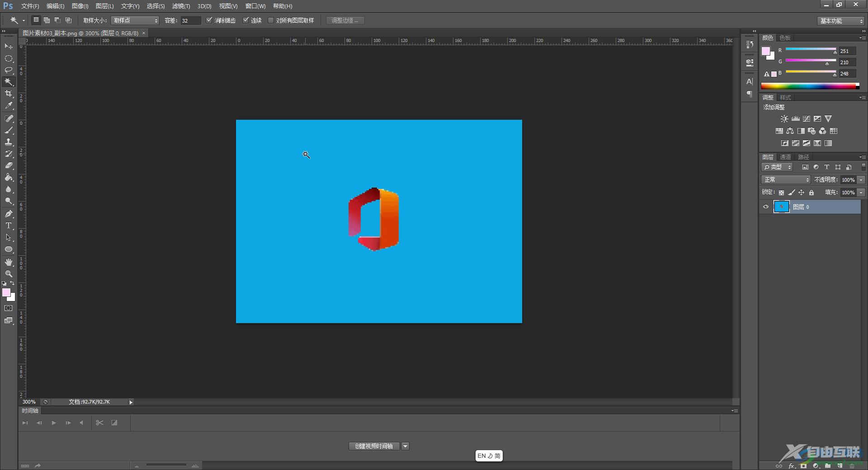Select the Move tool
The height and width of the screenshot is (470, 868).
coord(8,47)
